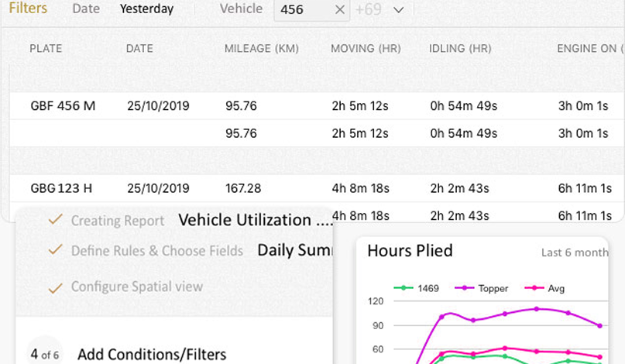Click the checkmark beside Configure Spatial view
The height and width of the screenshot is (364, 625).
(x=55, y=287)
